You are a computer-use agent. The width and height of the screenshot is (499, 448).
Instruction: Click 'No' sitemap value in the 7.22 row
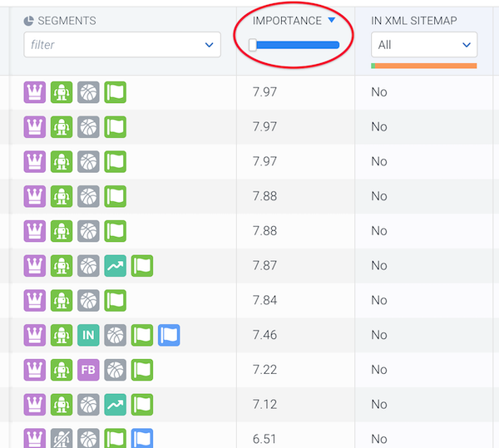tap(379, 370)
